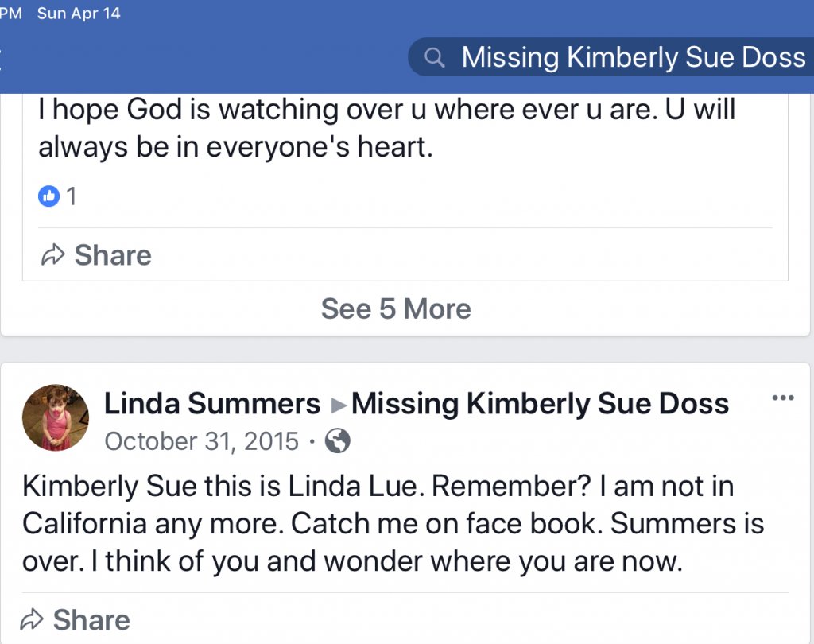Tap the "Sun Apr 14" status bar date
814x644 pixels.
tap(79, 14)
